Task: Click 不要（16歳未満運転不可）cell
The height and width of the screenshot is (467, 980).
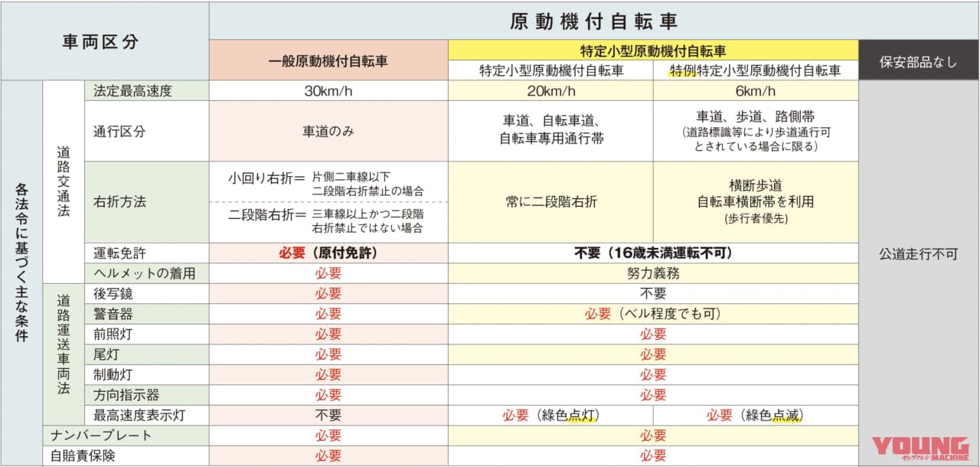Action: (x=653, y=253)
